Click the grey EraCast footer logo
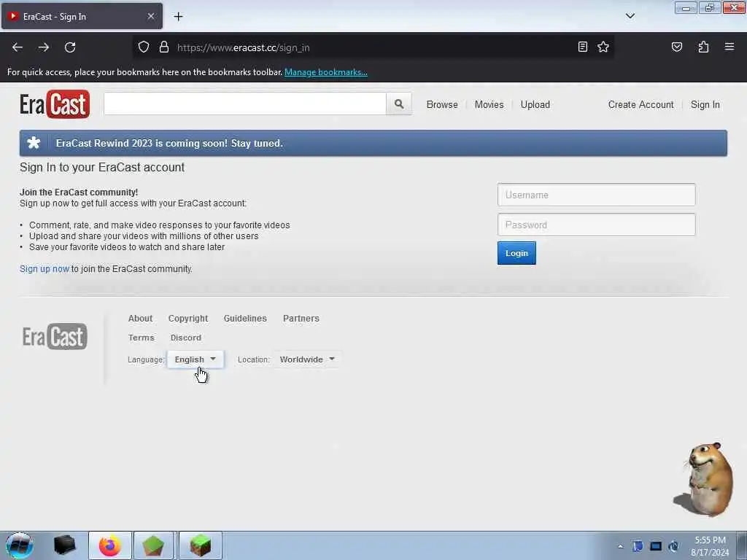Image resolution: width=747 pixels, height=560 pixels. point(55,337)
